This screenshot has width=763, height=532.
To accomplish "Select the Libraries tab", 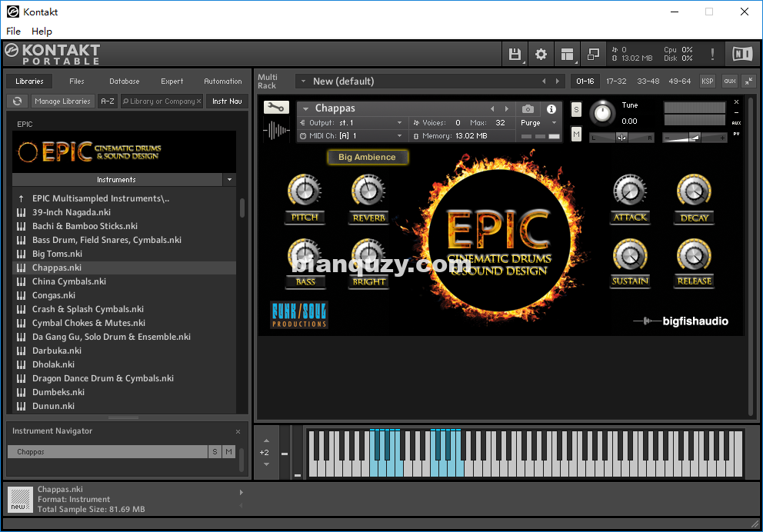I will pos(29,81).
